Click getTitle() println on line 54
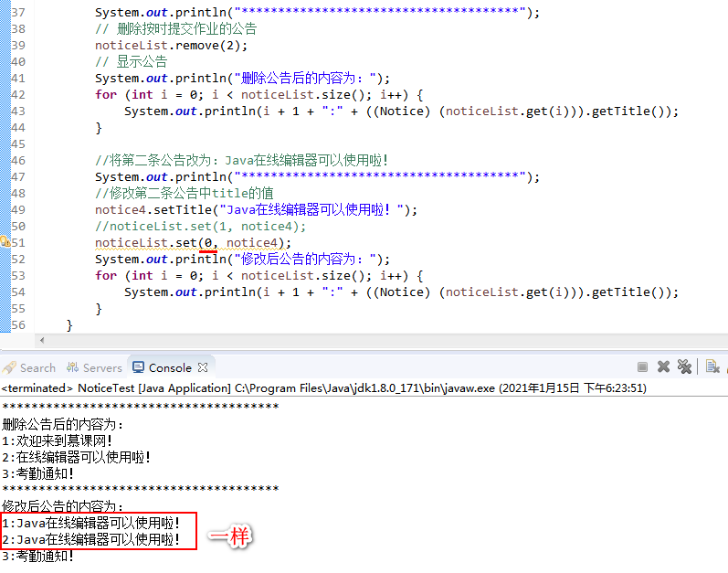This screenshot has height=573, width=728. tap(401, 292)
